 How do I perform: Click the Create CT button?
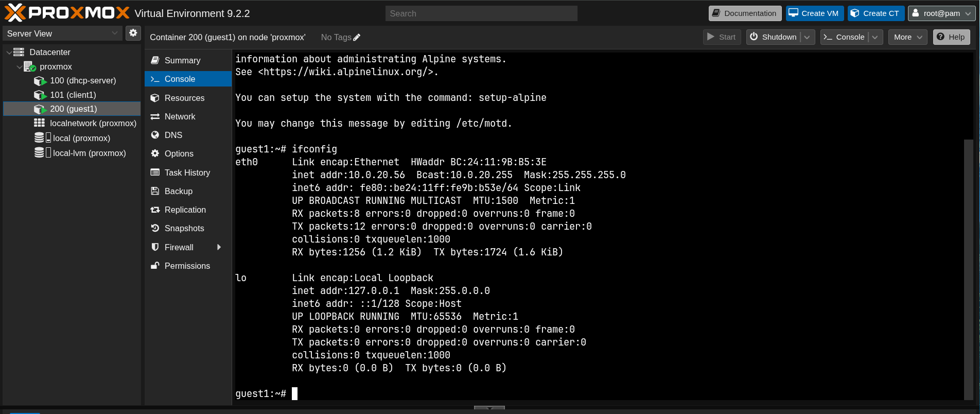[x=876, y=13]
